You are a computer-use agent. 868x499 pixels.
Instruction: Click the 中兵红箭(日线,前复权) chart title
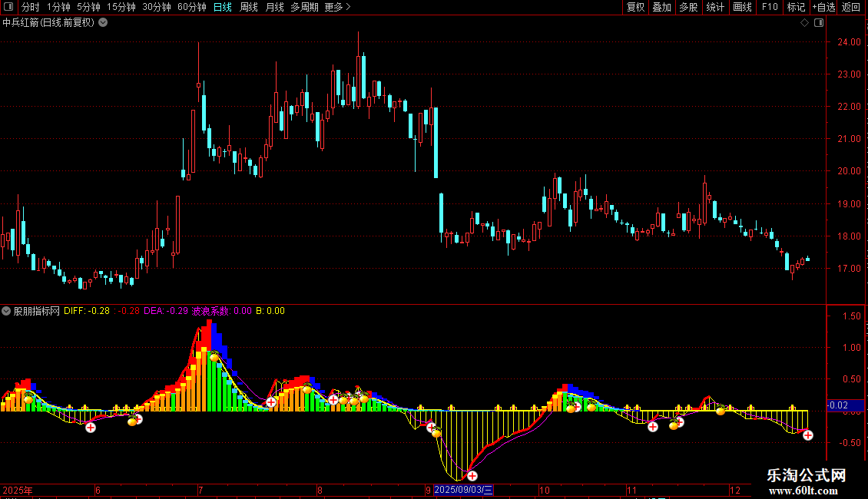pos(48,23)
